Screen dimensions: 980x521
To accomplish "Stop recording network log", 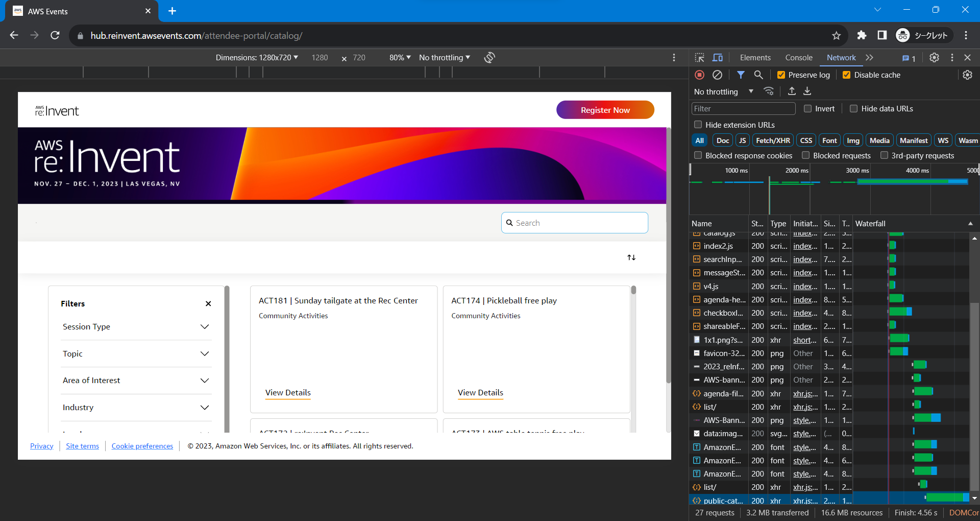I will pos(699,75).
